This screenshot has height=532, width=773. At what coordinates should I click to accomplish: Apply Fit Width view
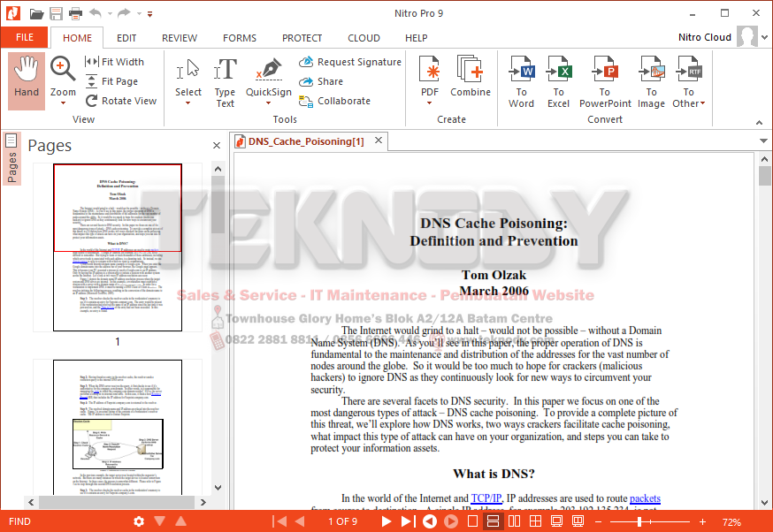(114, 62)
